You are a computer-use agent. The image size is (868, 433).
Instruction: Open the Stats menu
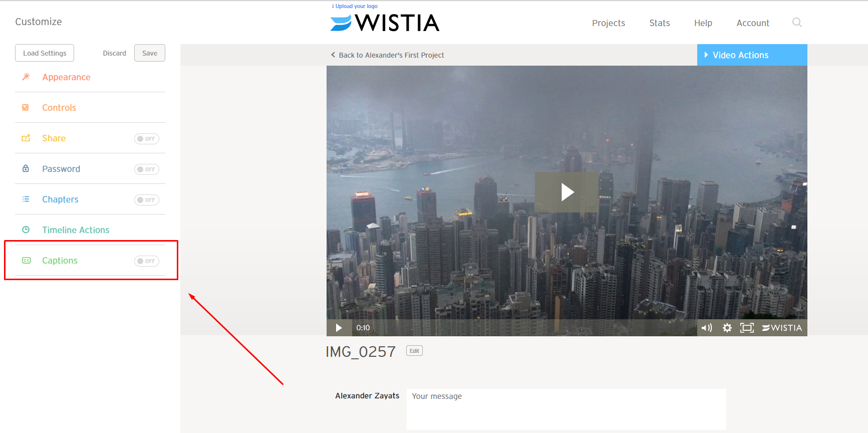659,23
